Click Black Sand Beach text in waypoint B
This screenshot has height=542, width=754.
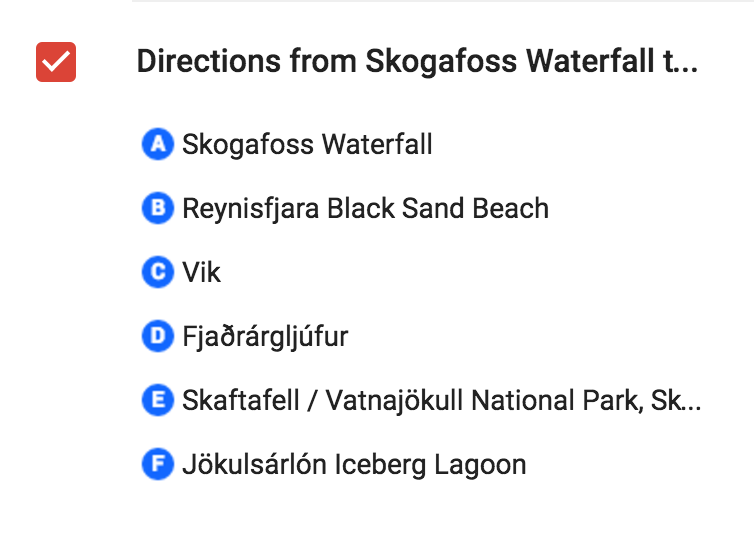(438, 208)
